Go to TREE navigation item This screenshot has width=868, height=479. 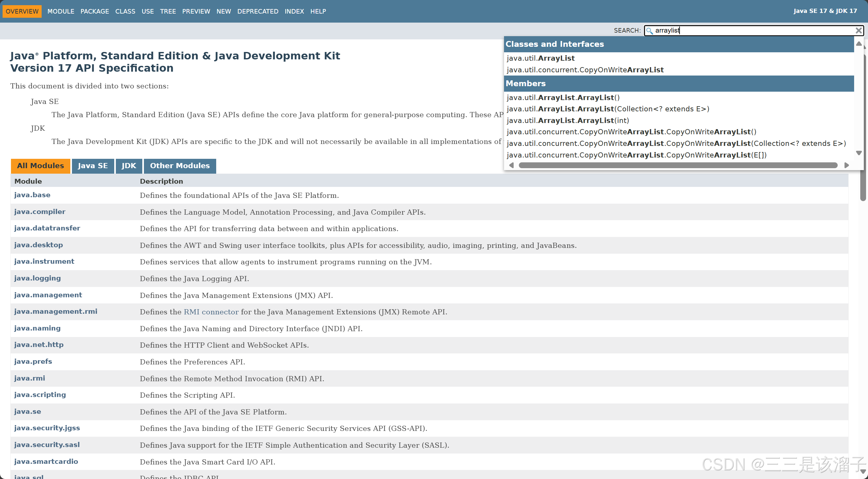(x=168, y=12)
